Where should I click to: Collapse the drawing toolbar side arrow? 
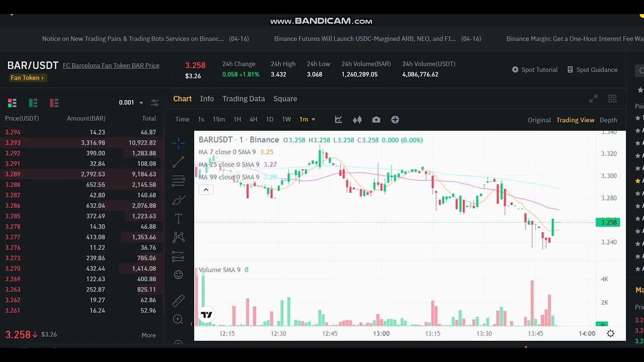[191, 324]
